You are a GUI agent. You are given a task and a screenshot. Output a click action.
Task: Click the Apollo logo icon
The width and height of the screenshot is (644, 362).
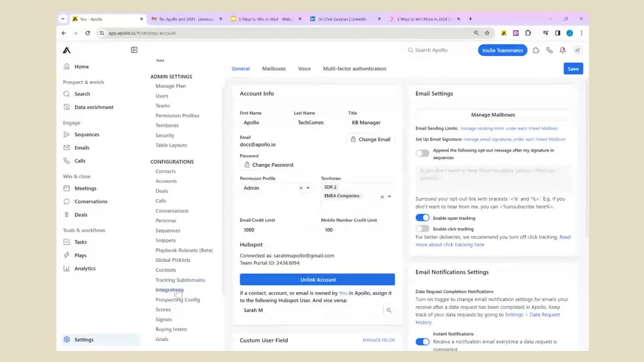(67, 50)
